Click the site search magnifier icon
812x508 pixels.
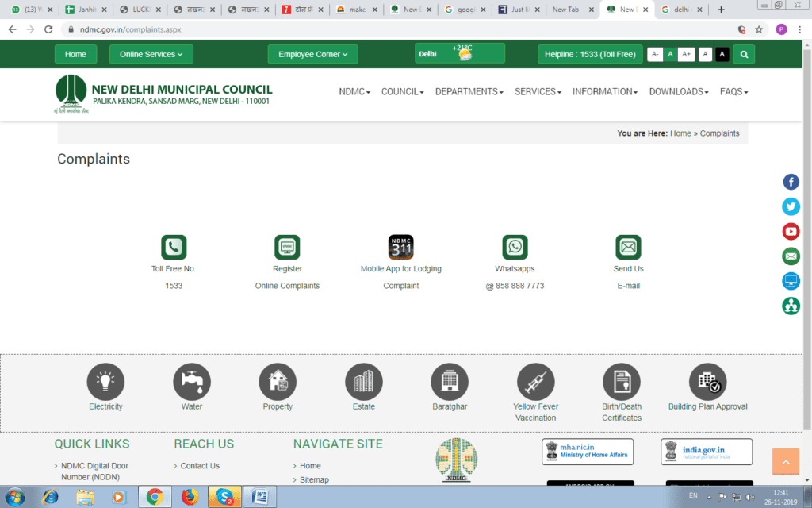pyautogui.click(x=744, y=54)
